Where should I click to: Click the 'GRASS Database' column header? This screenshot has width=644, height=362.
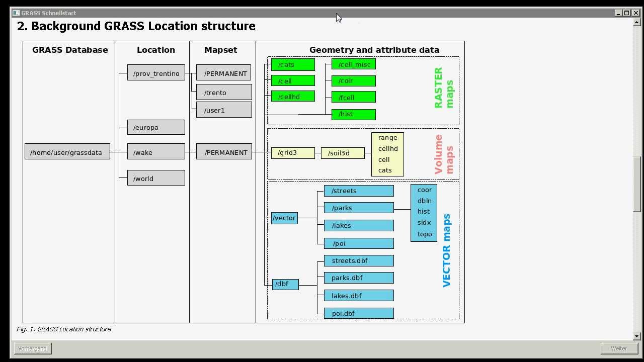(x=70, y=50)
